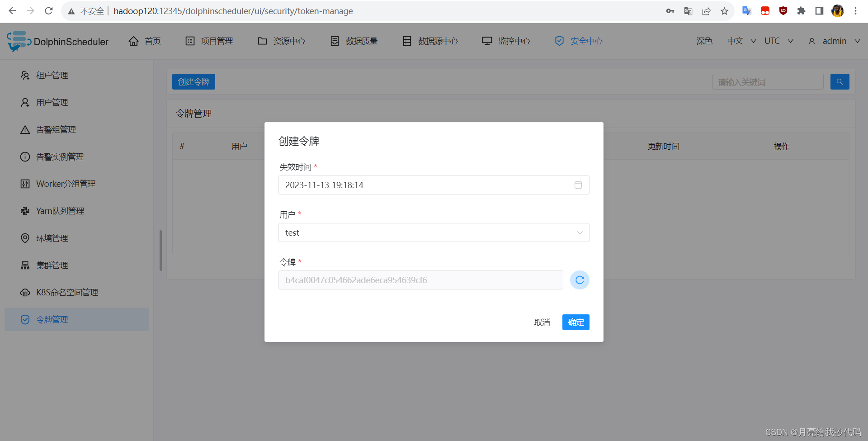868x441 pixels.
Task: Click the browser back arrow
Action: 12,11
